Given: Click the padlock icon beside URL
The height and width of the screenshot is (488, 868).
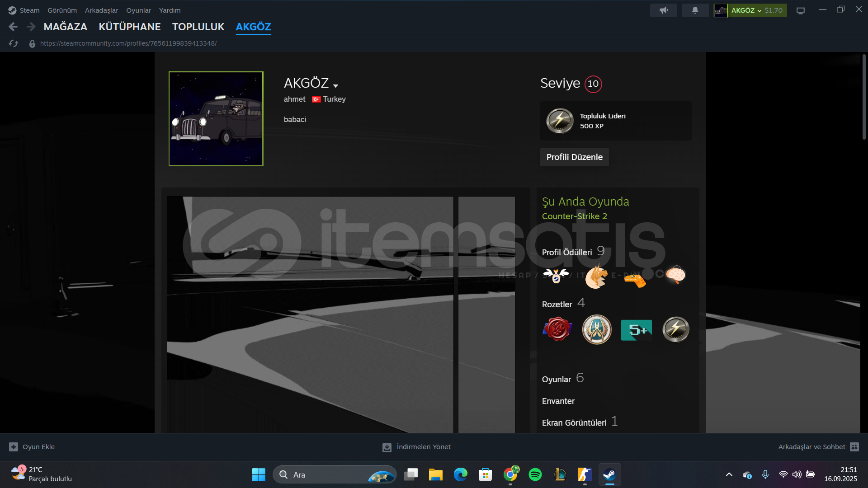Looking at the screenshot, I should 32,44.
